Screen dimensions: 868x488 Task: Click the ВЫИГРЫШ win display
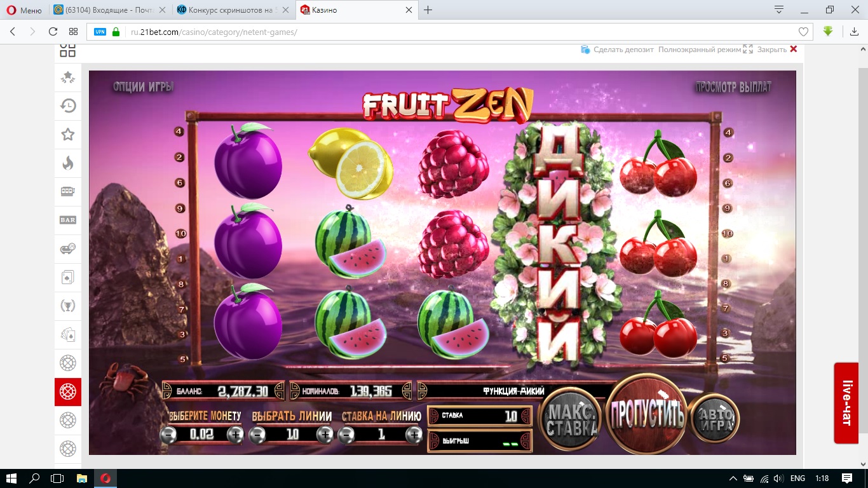point(480,441)
